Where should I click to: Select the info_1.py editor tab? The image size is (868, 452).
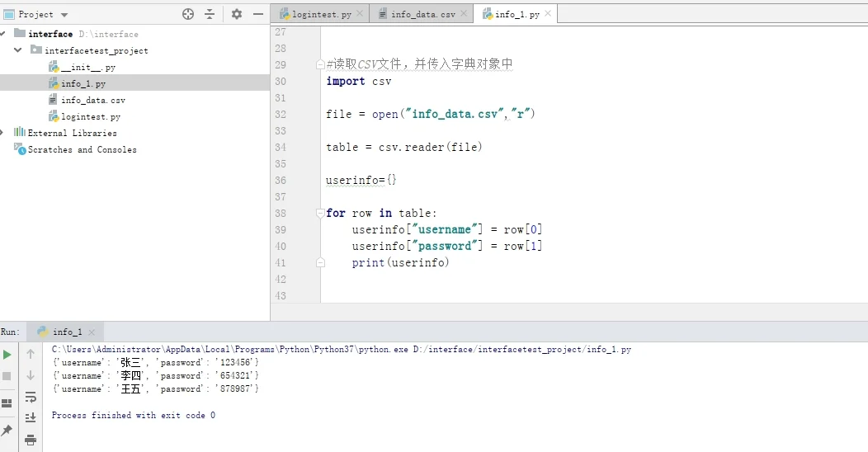(517, 14)
